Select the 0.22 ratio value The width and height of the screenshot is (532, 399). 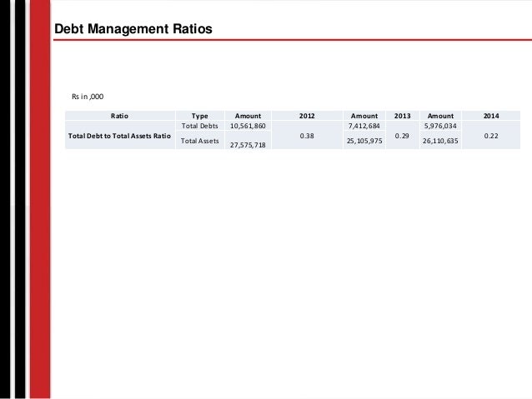tap(491, 136)
